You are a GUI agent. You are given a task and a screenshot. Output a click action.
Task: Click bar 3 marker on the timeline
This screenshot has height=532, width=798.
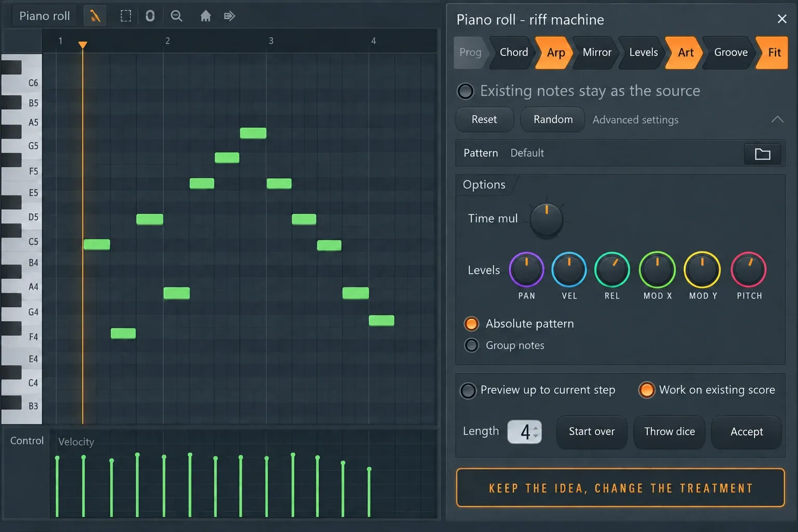(x=271, y=41)
